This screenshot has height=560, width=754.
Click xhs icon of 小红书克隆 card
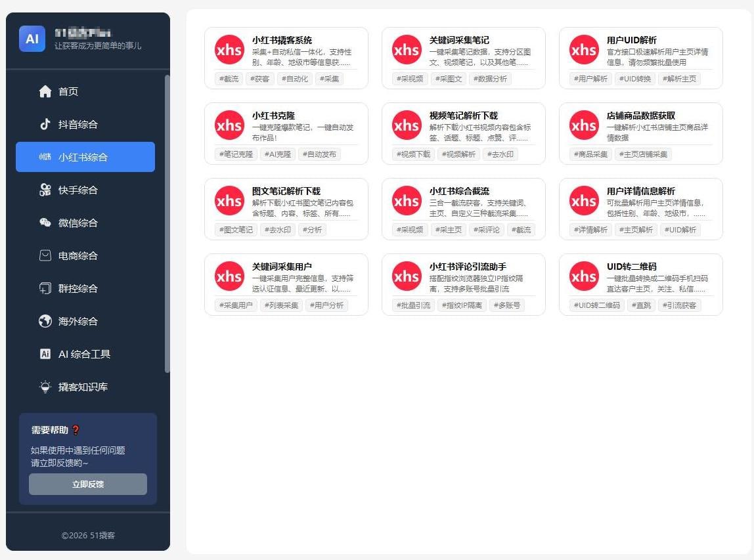(x=229, y=125)
